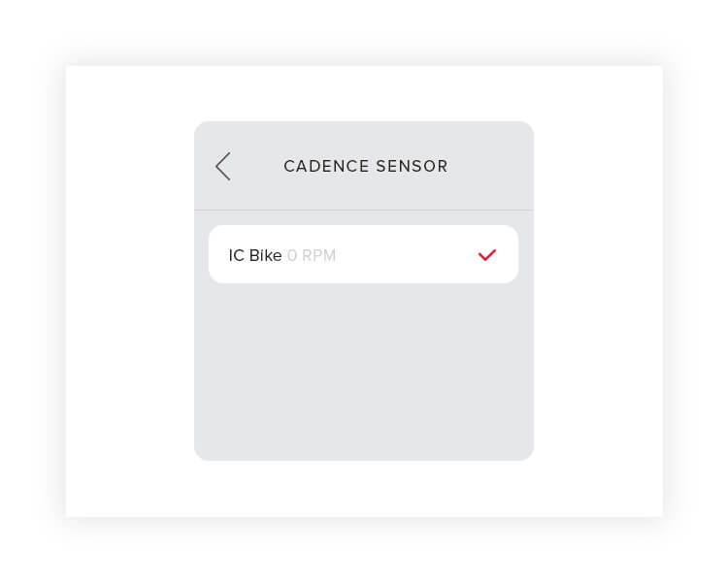The width and height of the screenshot is (728, 582).
Task: Tap blank space between 0 RPM and checkmark
Action: tap(408, 255)
